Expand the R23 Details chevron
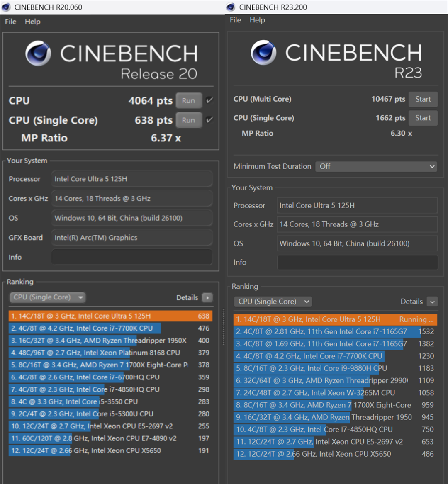Screen dimensions: 448x484 [x=432, y=302]
